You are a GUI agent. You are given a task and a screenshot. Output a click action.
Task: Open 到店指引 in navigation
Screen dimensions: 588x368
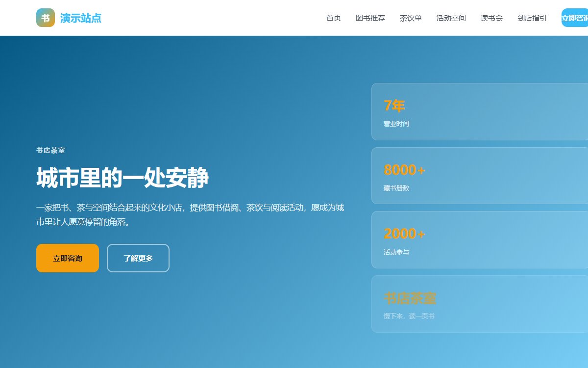click(x=532, y=18)
